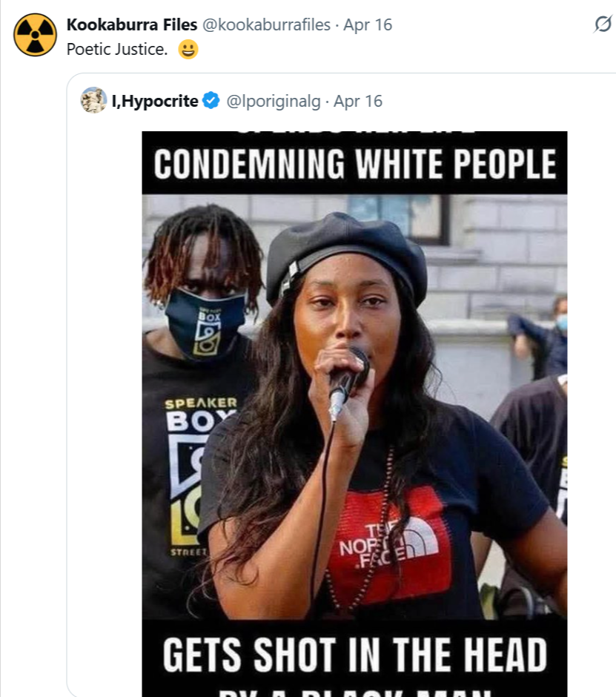Open the I,Hypocrite display name

click(x=155, y=101)
